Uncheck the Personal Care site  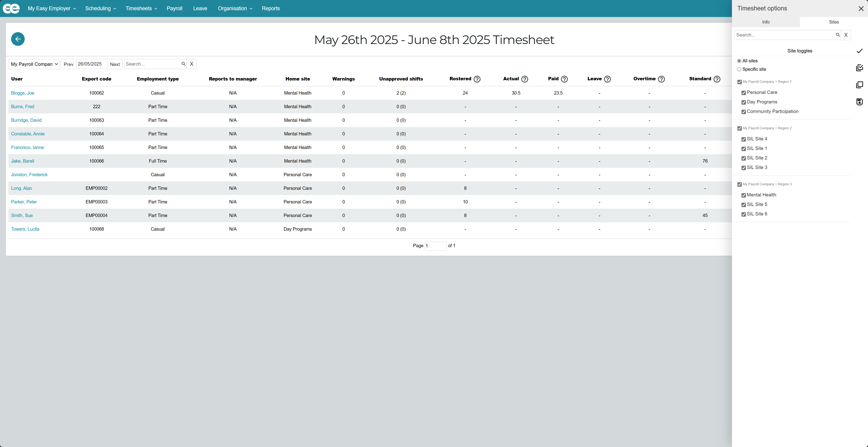pyautogui.click(x=744, y=93)
